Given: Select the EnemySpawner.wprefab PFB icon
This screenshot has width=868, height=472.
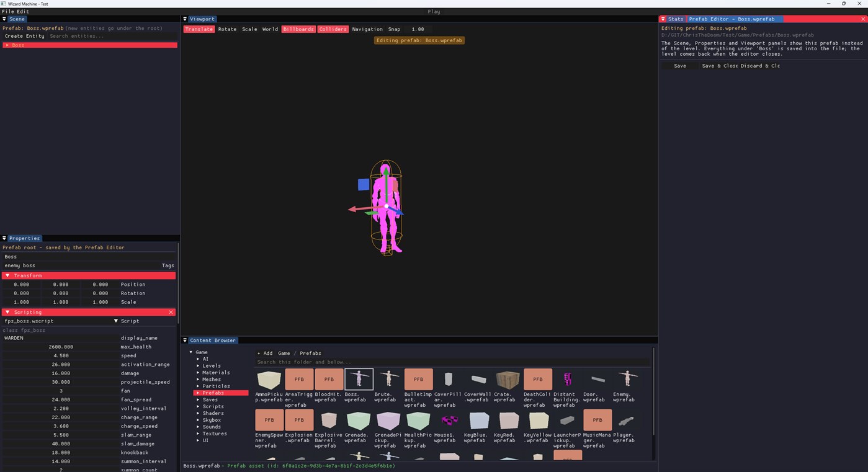Looking at the screenshot, I should tap(269, 420).
